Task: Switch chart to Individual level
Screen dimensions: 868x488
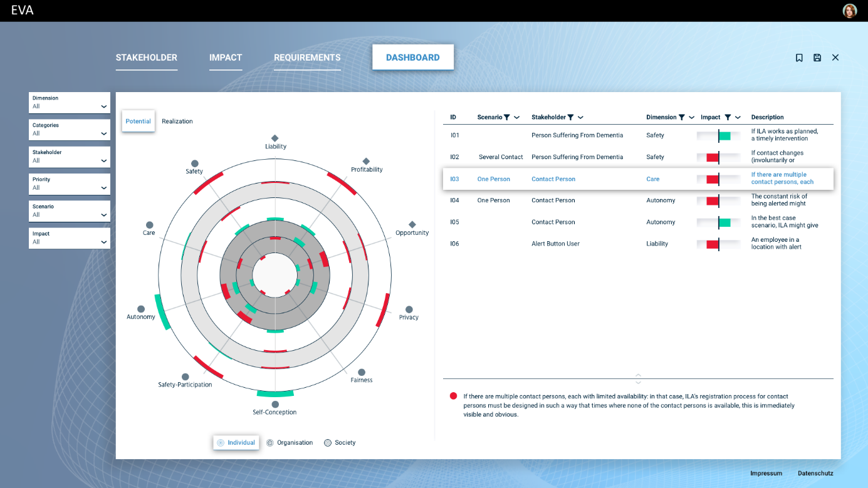Action: (236, 443)
